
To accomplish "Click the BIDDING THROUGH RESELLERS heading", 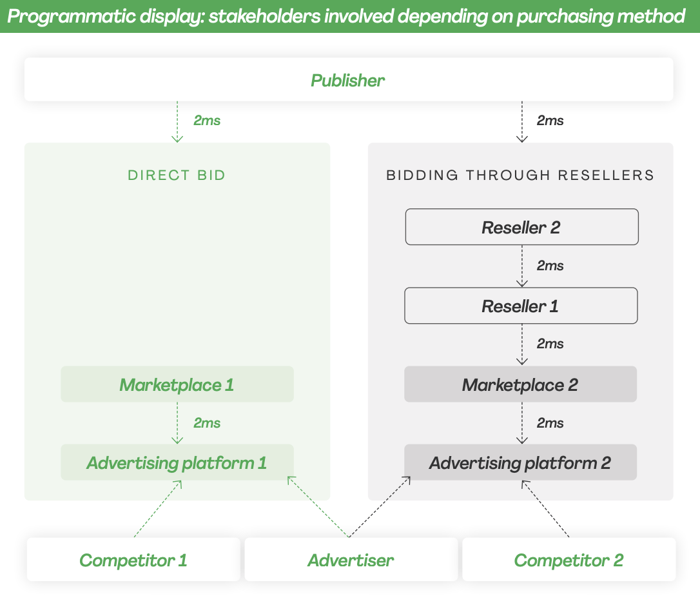I will [520, 175].
